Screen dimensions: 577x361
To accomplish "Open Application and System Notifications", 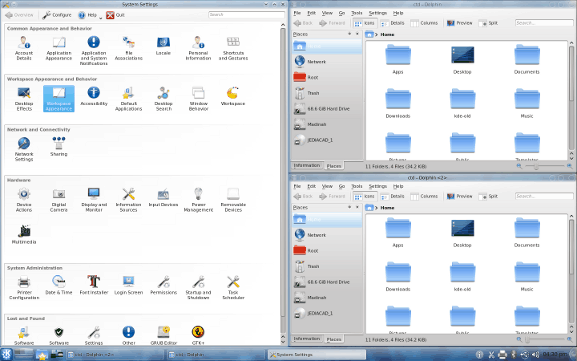I will tap(94, 51).
